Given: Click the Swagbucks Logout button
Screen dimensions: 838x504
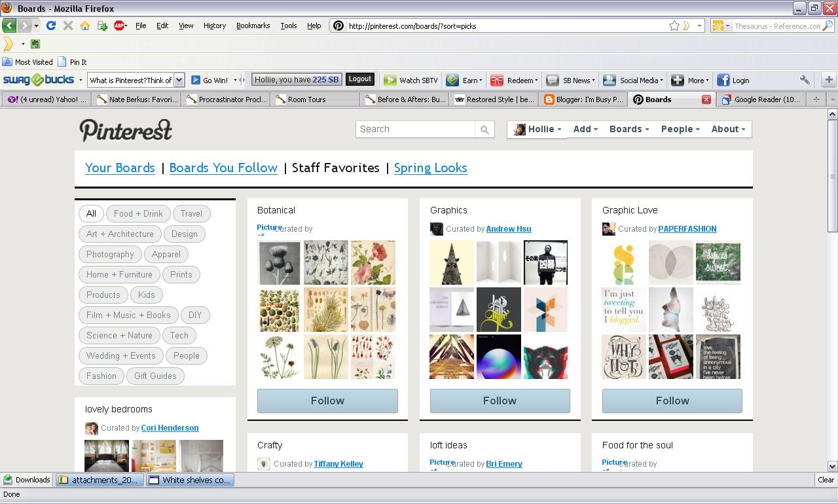Looking at the screenshot, I should coord(359,79).
